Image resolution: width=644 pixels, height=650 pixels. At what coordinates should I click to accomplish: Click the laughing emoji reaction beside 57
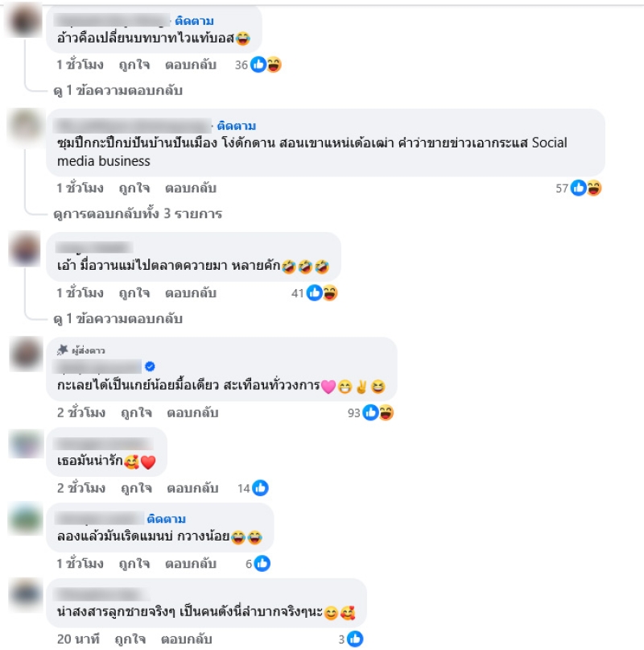click(594, 188)
